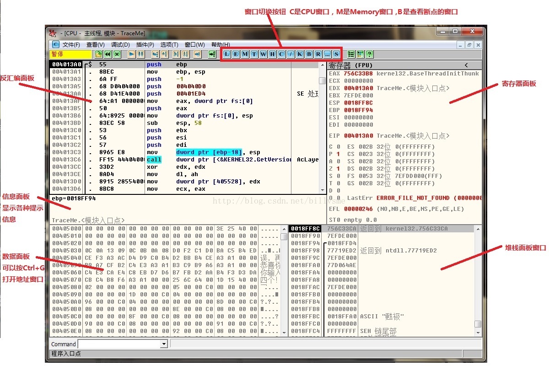Click the Trace over toolbar icon
Image resolution: width=549 pixels, height=392 pixels.
point(185,54)
